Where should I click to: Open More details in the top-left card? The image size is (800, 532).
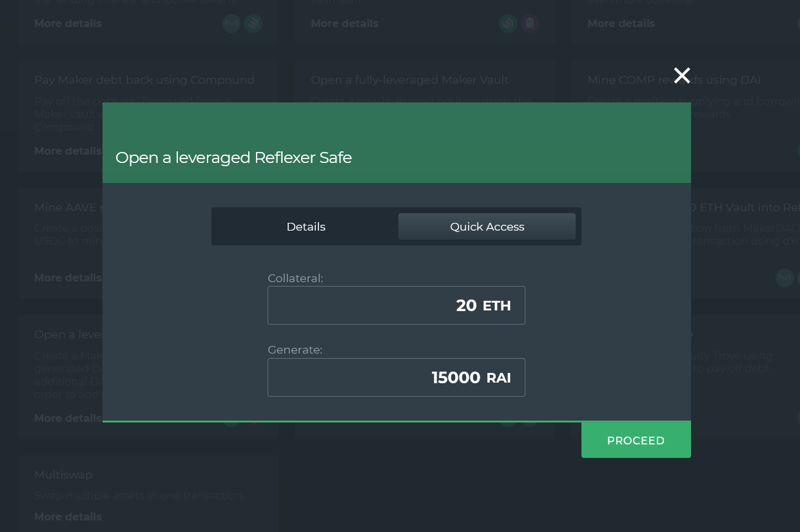pyautogui.click(x=68, y=23)
